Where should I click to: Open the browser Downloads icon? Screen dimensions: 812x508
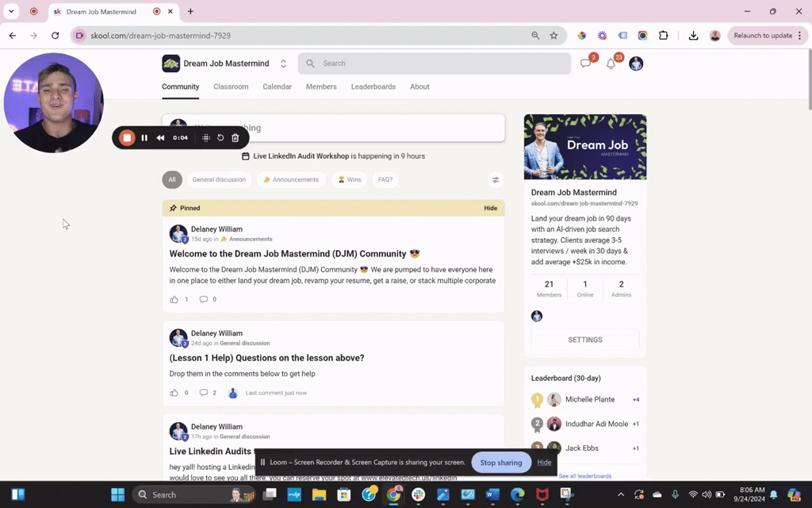pos(693,35)
